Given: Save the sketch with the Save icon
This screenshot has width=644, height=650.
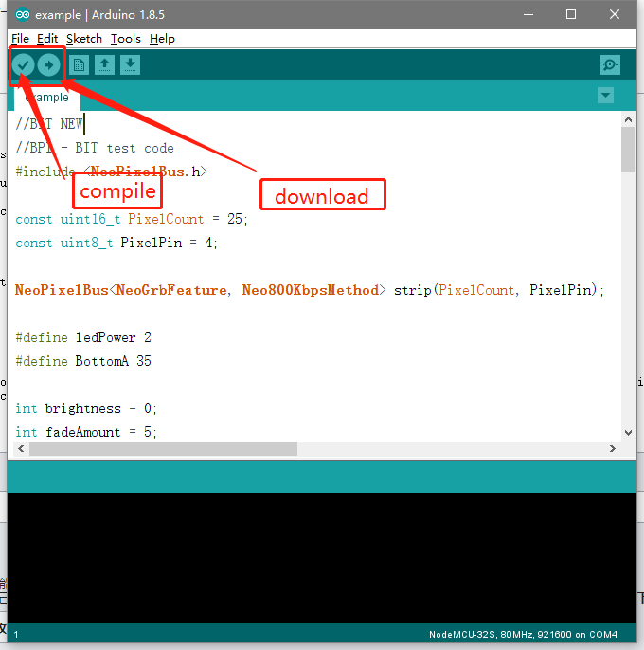Looking at the screenshot, I should 130,65.
